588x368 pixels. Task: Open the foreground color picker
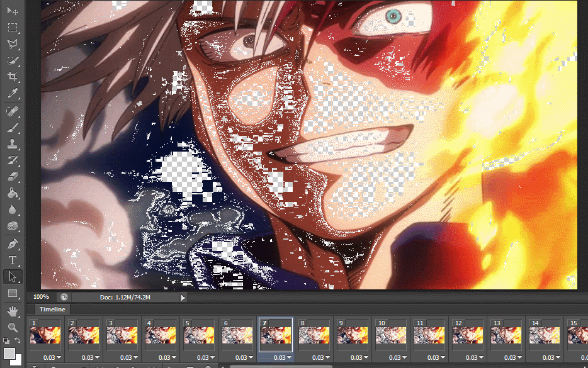click(x=9, y=354)
